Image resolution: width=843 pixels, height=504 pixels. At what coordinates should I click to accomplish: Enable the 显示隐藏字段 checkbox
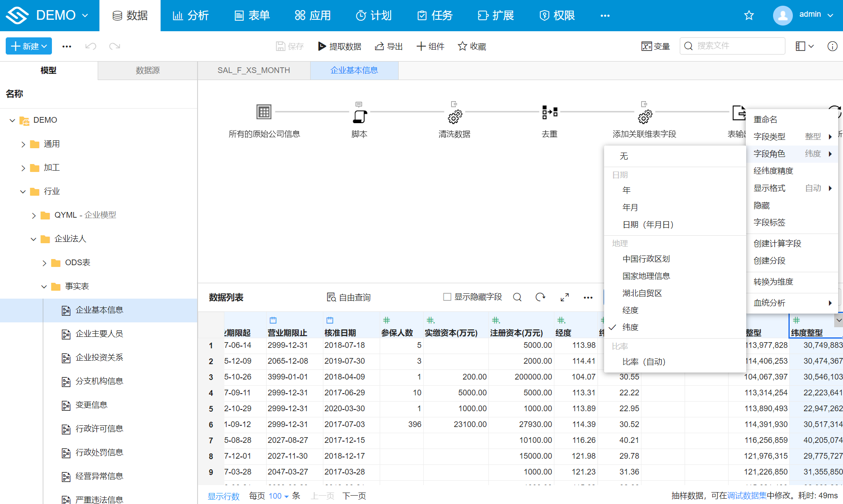click(x=447, y=297)
